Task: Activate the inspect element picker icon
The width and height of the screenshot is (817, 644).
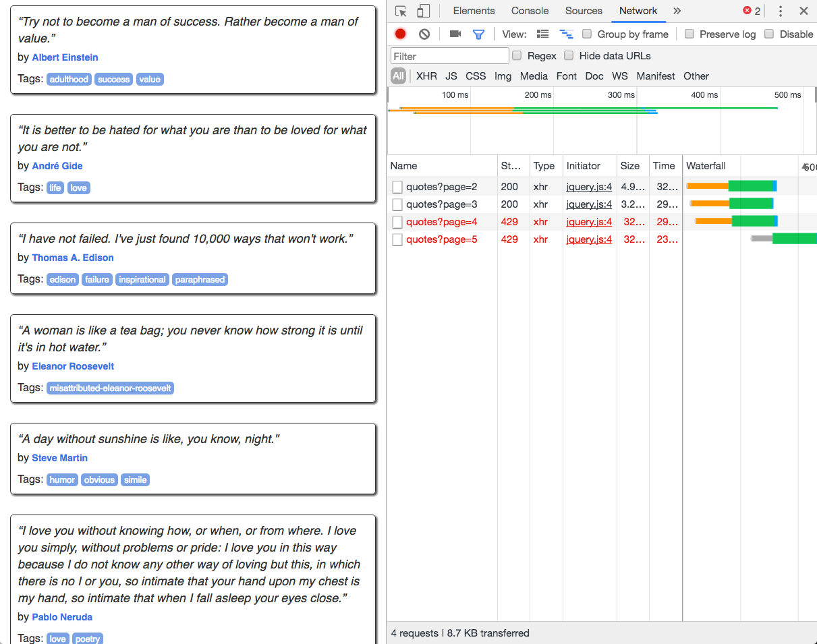Action: click(401, 11)
